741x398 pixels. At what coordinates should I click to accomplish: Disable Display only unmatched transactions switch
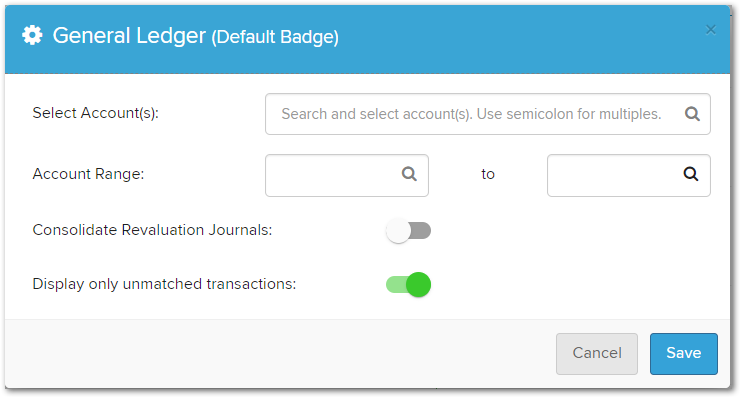tap(408, 285)
